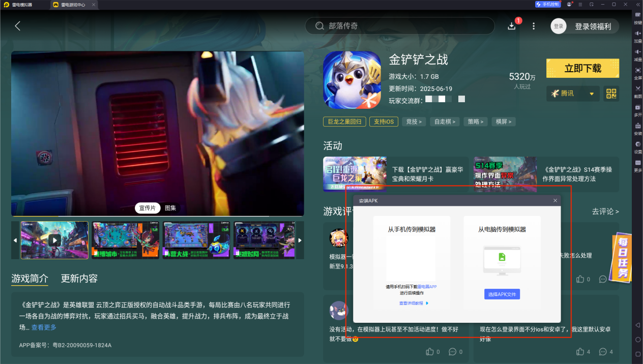Open the 更多 more tools icon
This screenshot has height=364, width=643.
pos(638,166)
